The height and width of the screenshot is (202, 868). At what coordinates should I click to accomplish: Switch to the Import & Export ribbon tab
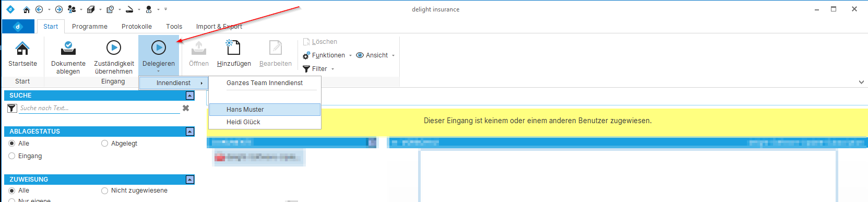point(219,27)
